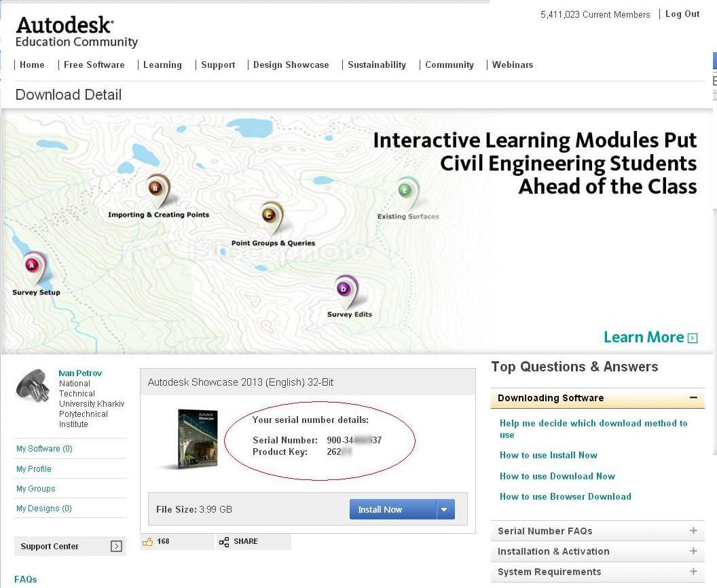Open How to use Install Now link
The width and height of the screenshot is (717, 588).
point(549,455)
